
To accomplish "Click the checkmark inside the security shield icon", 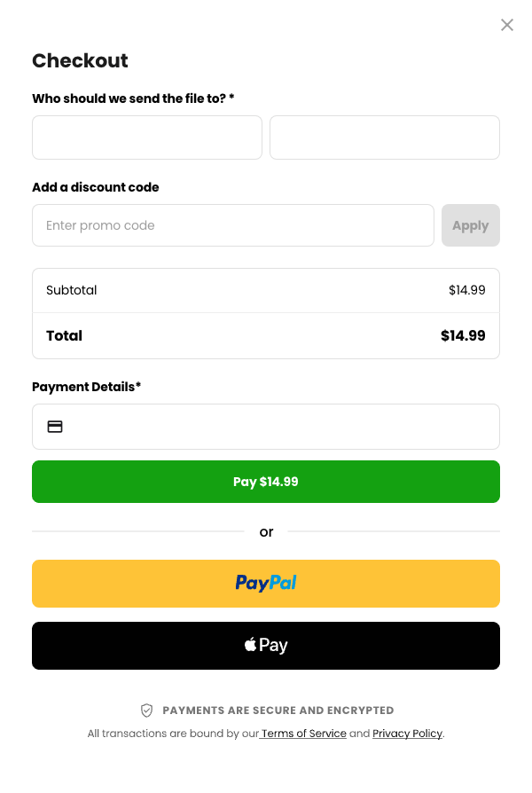I will (x=145, y=710).
